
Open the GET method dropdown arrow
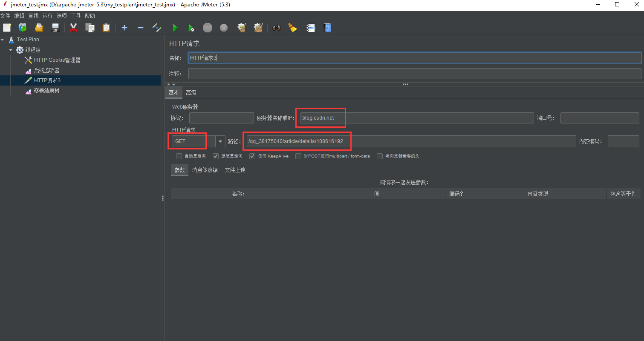coord(220,141)
